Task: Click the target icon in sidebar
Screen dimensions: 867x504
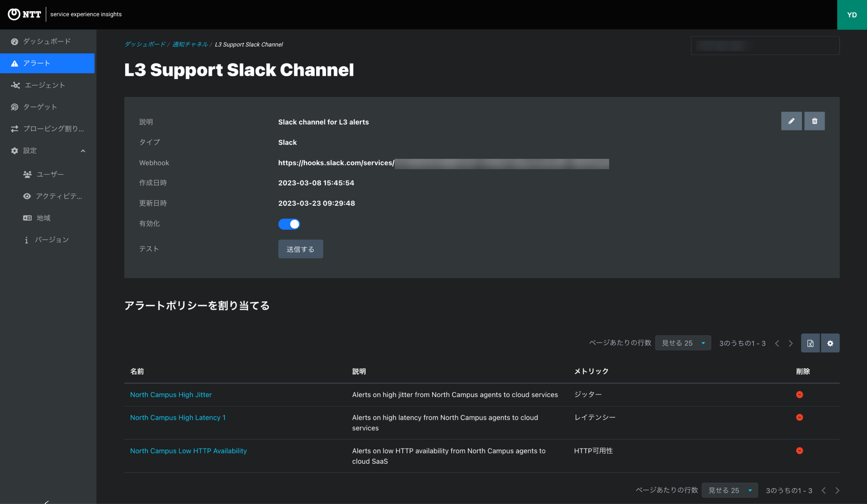Action: (14, 107)
